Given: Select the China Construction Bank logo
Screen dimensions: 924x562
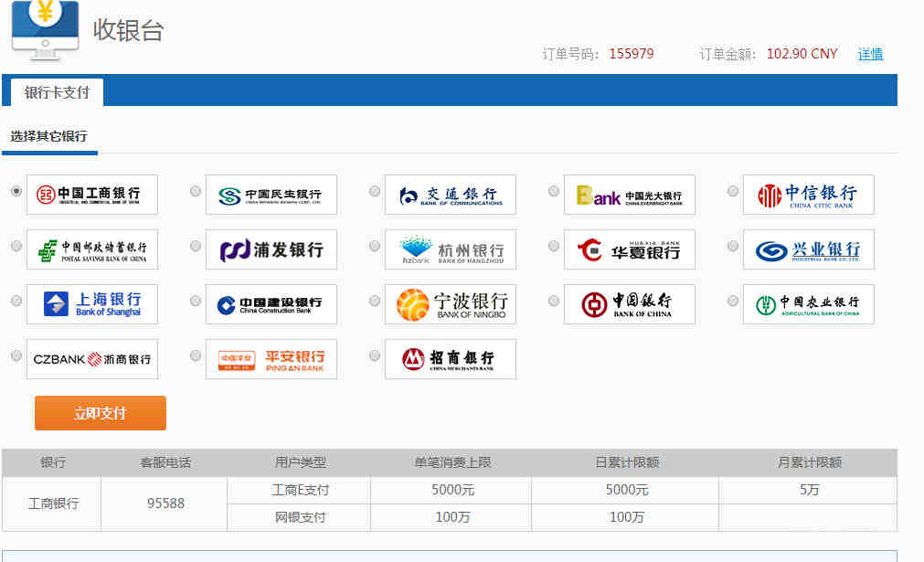Looking at the screenshot, I should (271, 304).
